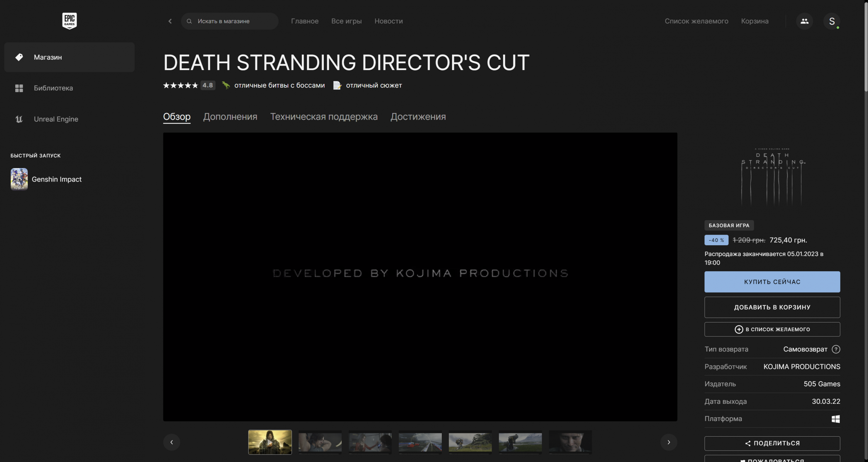Select the first trailer thumbnail
Image resolution: width=868 pixels, height=462 pixels.
270,442
